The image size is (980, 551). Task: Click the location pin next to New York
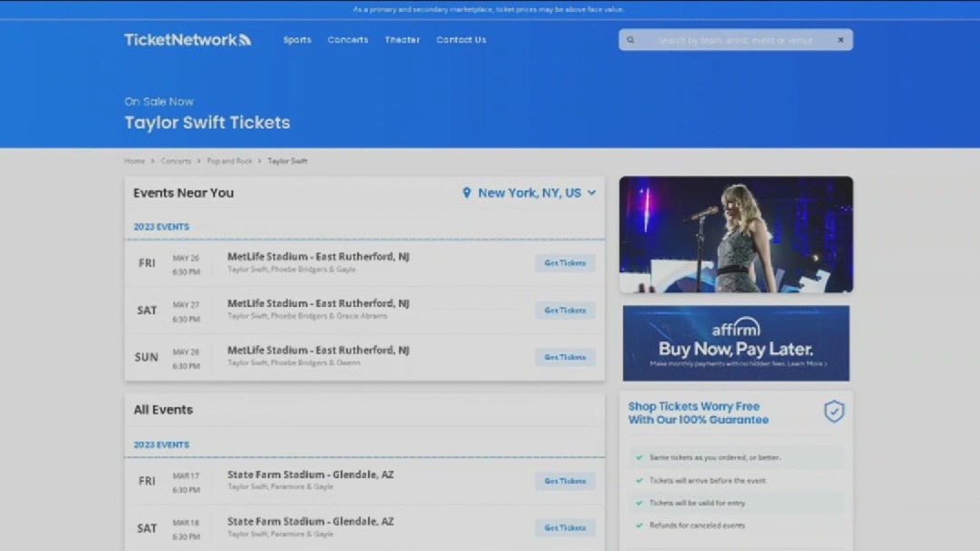(x=467, y=192)
